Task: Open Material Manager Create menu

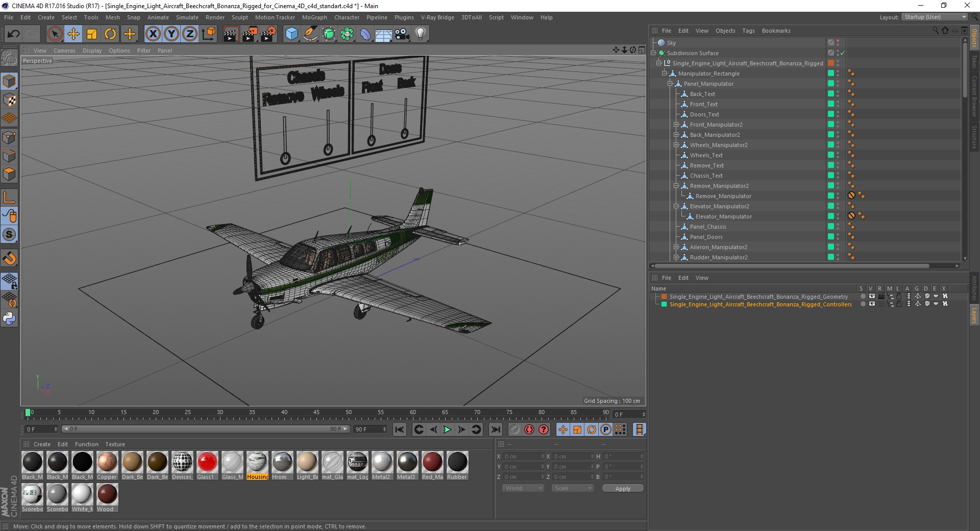Action: coord(42,444)
